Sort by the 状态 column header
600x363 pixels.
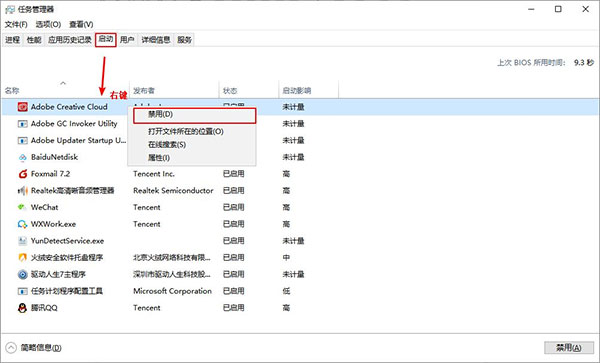(249, 91)
